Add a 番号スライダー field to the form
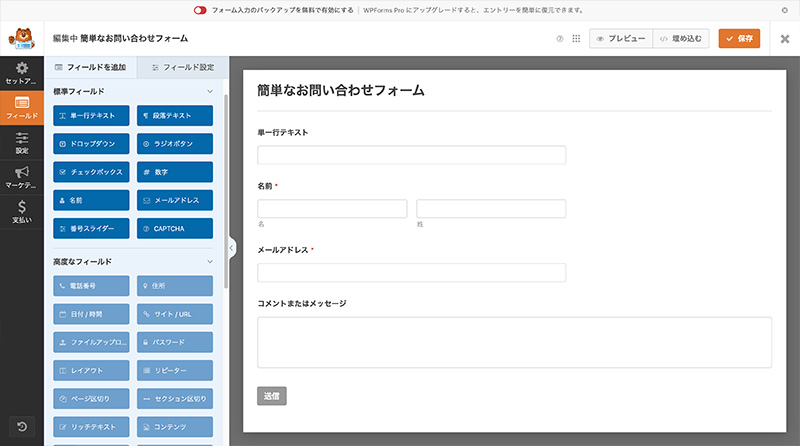This screenshot has height=446, width=800. pos(91,228)
